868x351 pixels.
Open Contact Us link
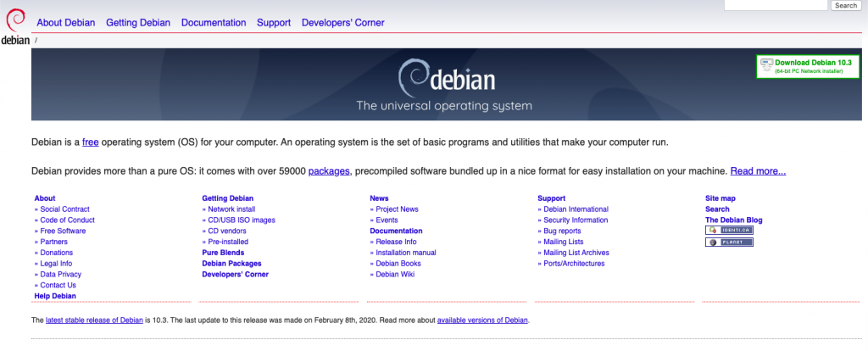pyautogui.click(x=58, y=285)
